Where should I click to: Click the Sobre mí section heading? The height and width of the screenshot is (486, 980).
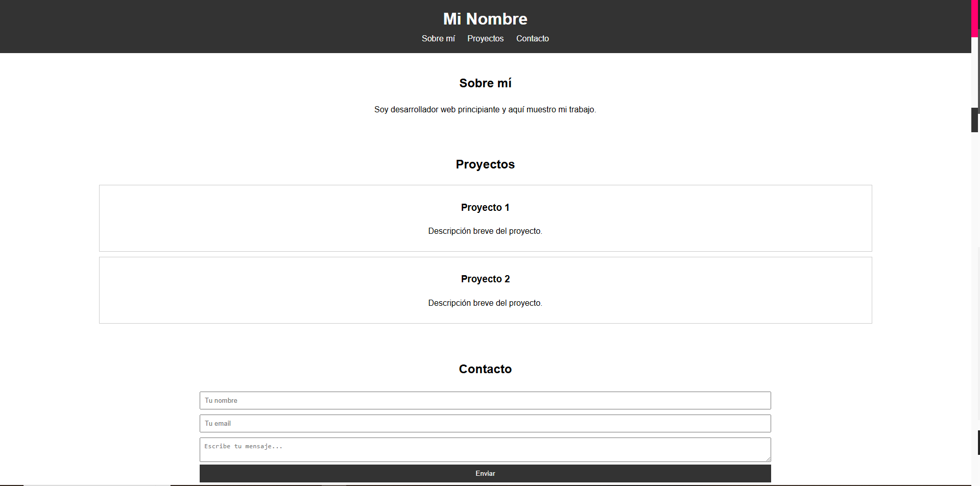pyautogui.click(x=485, y=83)
